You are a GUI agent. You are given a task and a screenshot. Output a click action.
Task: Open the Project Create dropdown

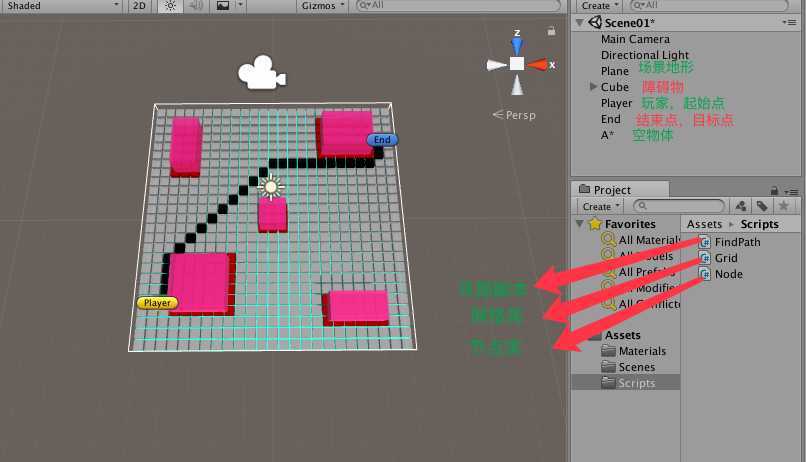click(x=601, y=206)
